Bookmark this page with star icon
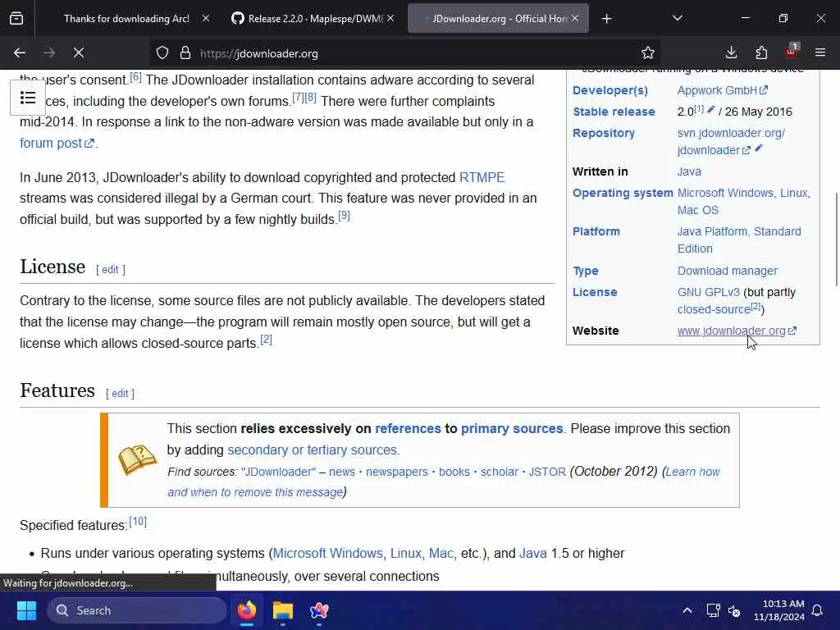 [x=648, y=53]
